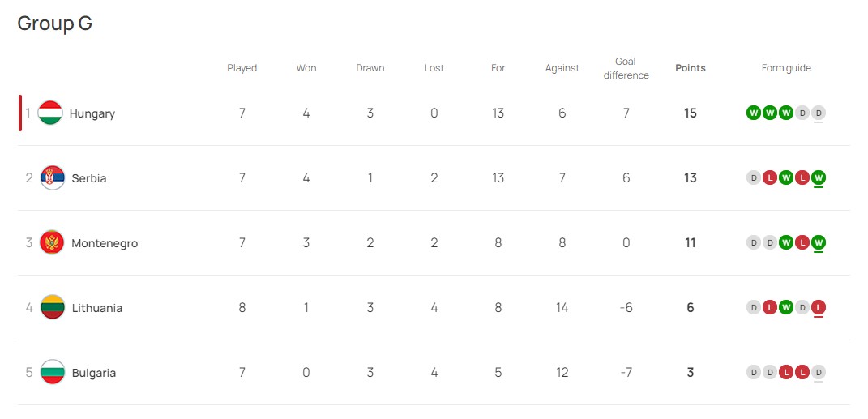This screenshot has width=868, height=419.
Task: Click the Serbia flag icon
Action: tap(53, 177)
